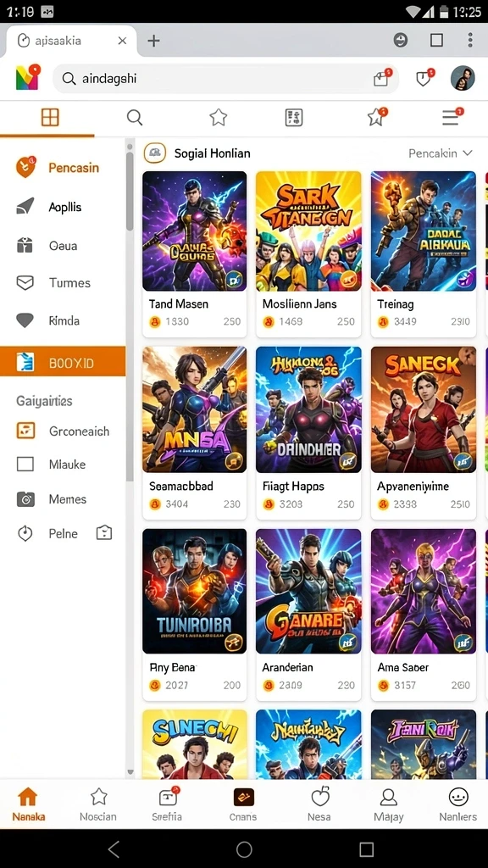The width and height of the screenshot is (488, 868).
Task: Open a new browser tab
Action: [153, 41]
